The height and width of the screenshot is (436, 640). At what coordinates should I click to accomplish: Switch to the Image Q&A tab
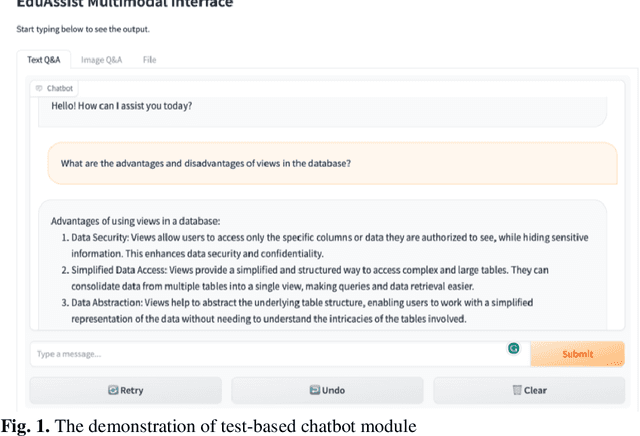click(101, 60)
